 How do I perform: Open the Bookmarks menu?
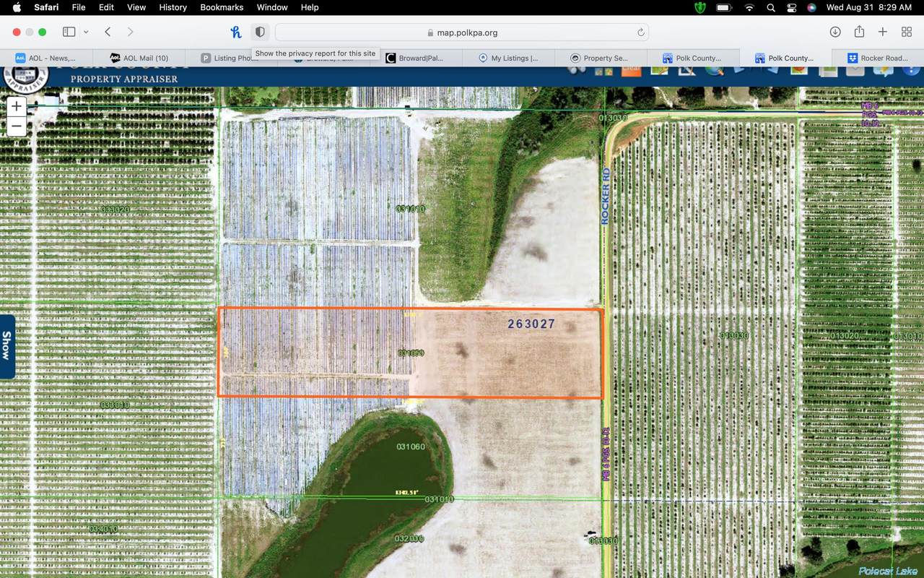click(x=222, y=7)
